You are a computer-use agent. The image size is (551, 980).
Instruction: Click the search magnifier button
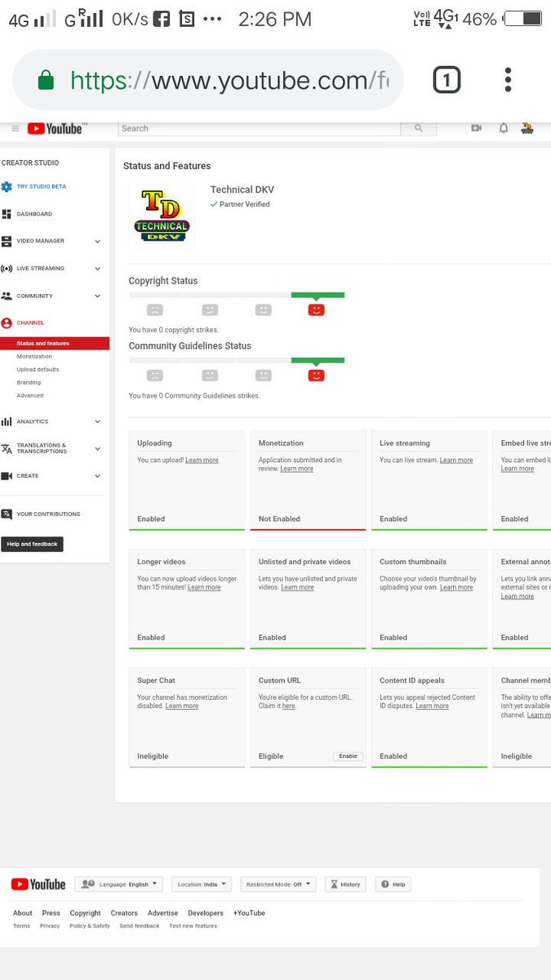pos(419,128)
